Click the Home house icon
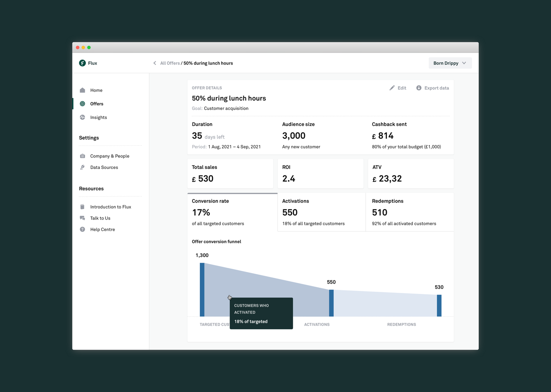551x392 pixels. coord(82,90)
